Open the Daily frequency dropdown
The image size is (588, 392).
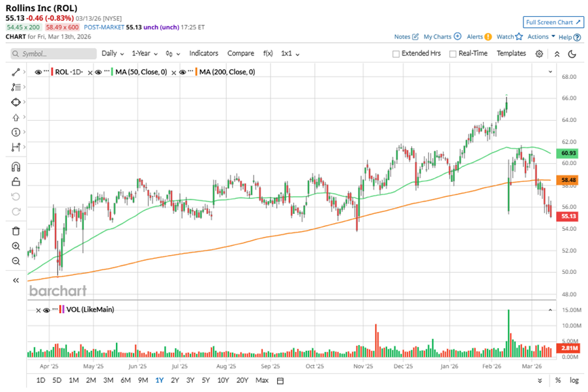click(x=112, y=53)
